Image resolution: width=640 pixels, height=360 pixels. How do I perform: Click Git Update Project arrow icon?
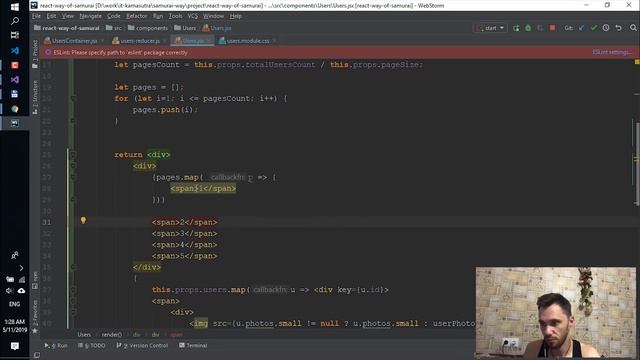point(582,28)
